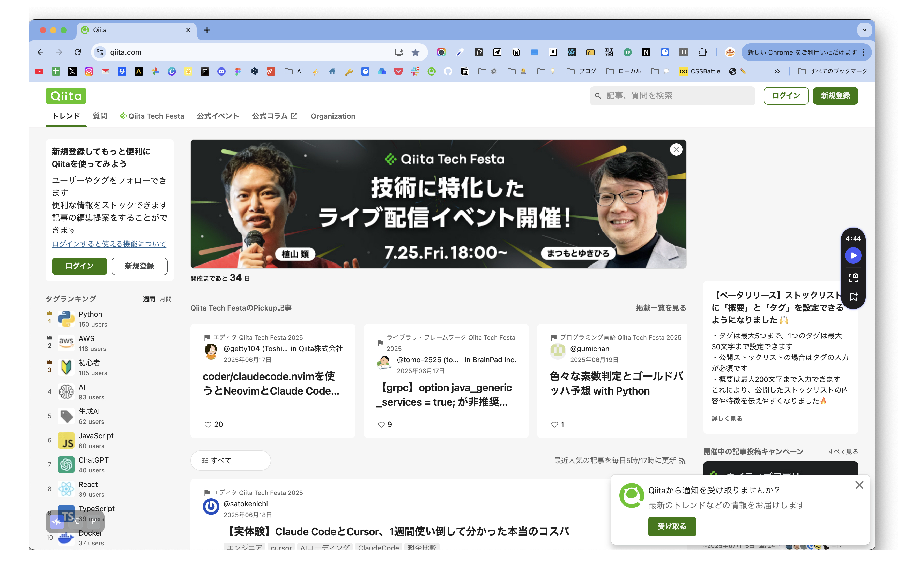Click 詳しく見る in the beta release notice
The width and height of the screenshot is (904, 588).
pos(727,418)
